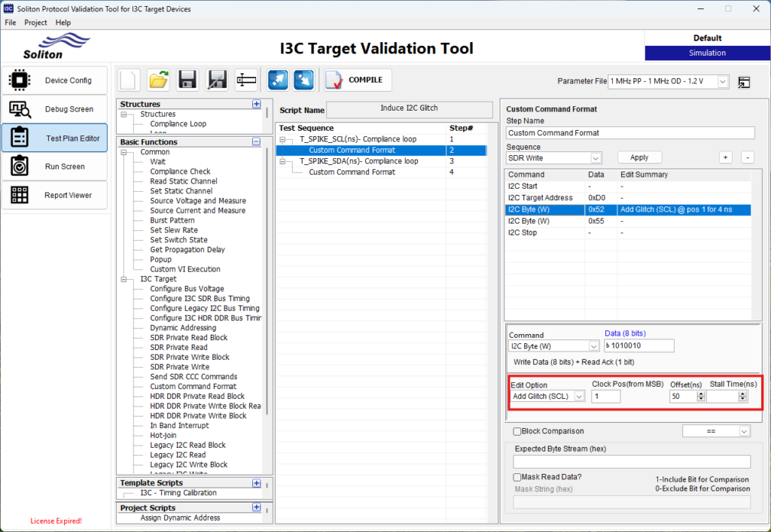Collapse the T_SPIKE_SCL compliance loop node
Screen dimensions: 771x532
pyautogui.click(x=283, y=140)
